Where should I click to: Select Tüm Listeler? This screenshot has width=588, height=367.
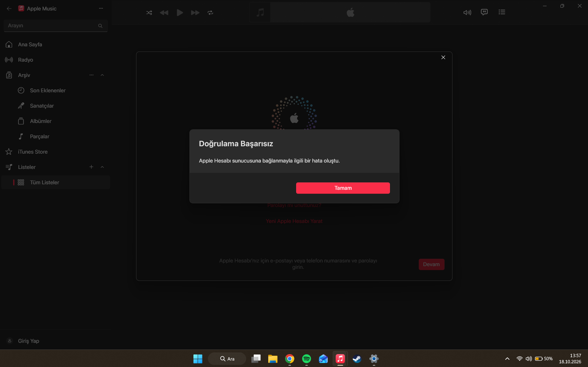point(55,182)
